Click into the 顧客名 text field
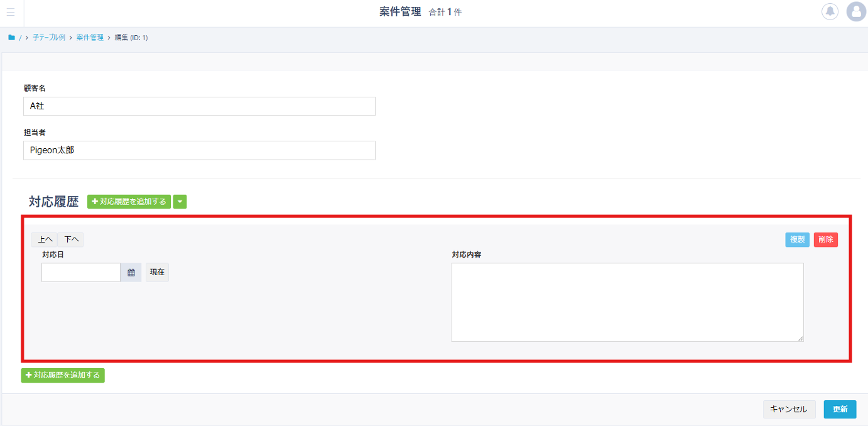868x426 pixels. (x=199, y=106)
